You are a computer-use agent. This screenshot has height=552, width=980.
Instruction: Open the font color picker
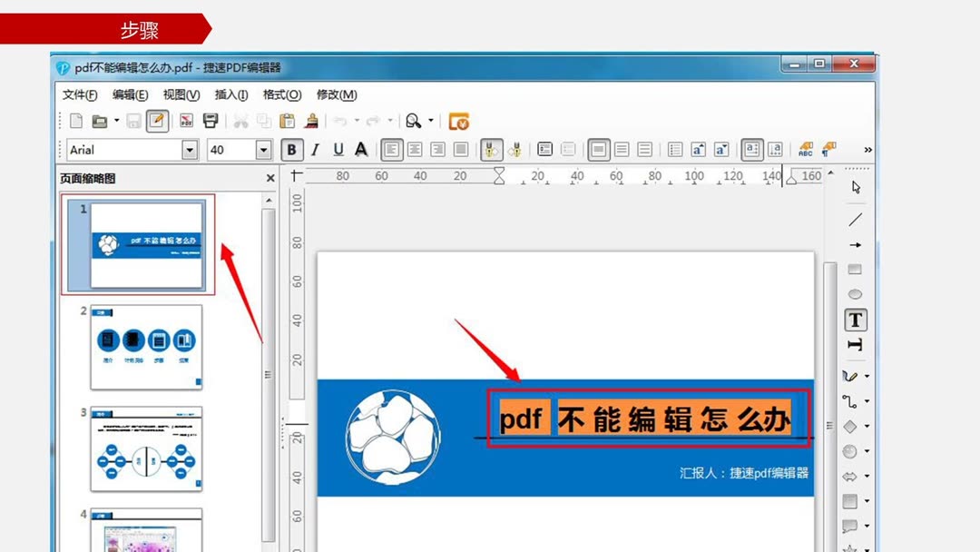pos(360,149)
